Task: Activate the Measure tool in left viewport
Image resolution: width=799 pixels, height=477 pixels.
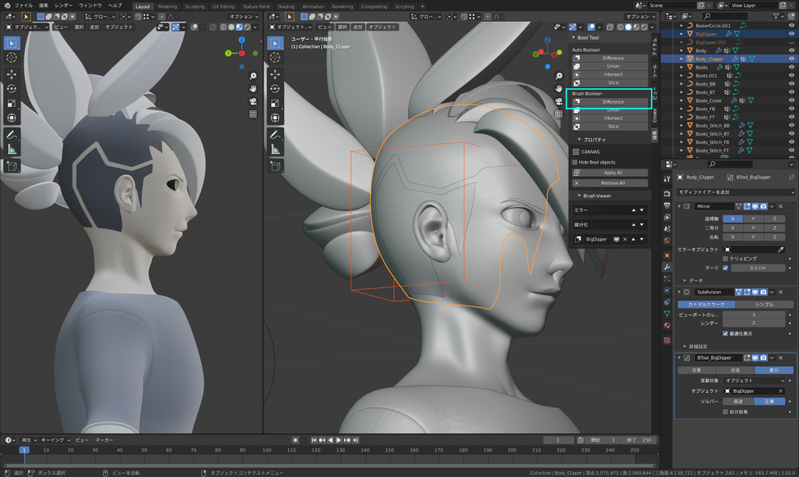Action: pos(12,150)
